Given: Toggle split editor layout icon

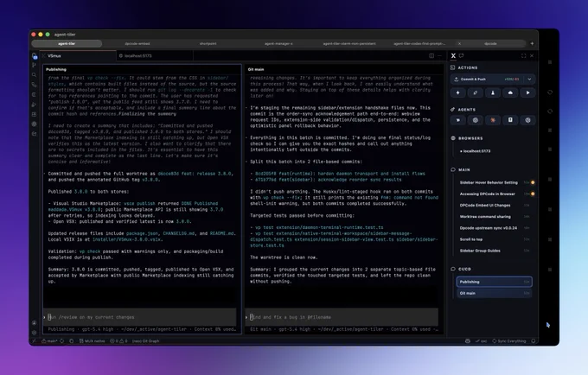Looking at the screenshot, I should click(431, 56).
